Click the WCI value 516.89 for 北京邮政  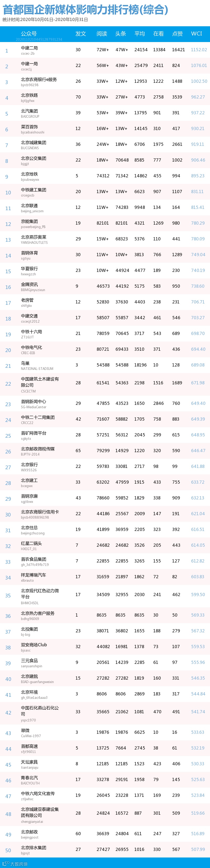[198, 834]
